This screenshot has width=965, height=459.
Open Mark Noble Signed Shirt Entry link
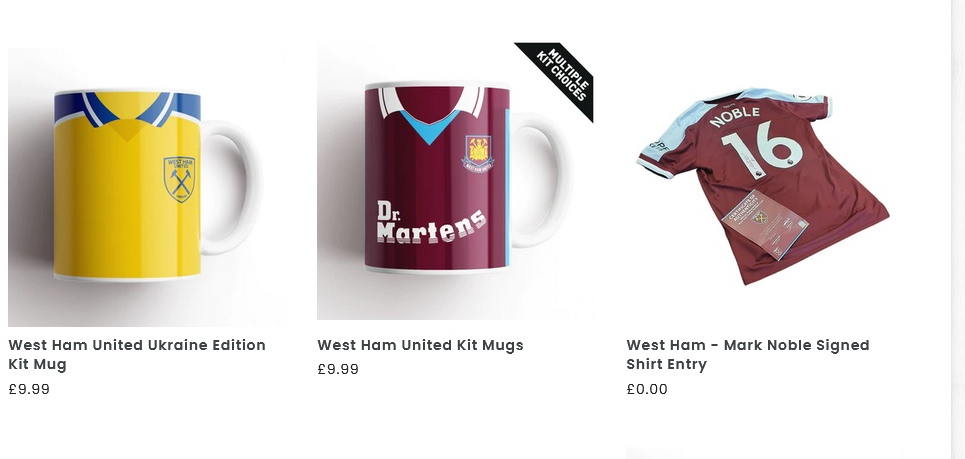click(x=747, y=354)
